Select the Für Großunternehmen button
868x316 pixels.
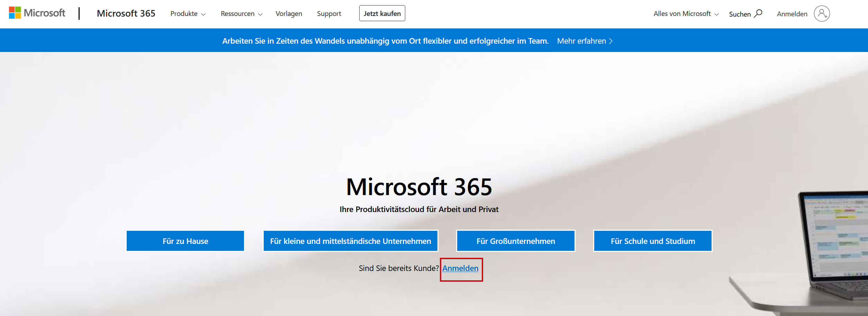coord(516,241)
